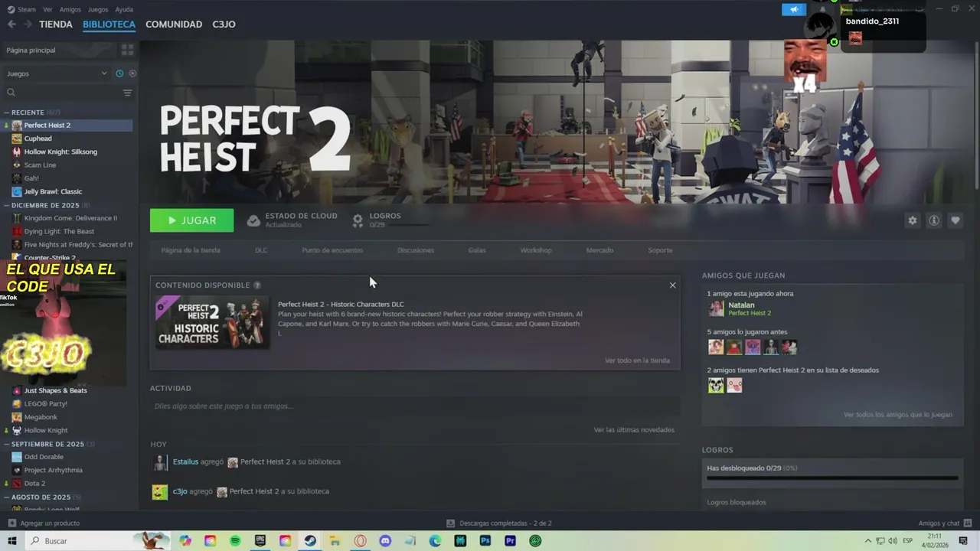Open the Amigos menu

70,9
